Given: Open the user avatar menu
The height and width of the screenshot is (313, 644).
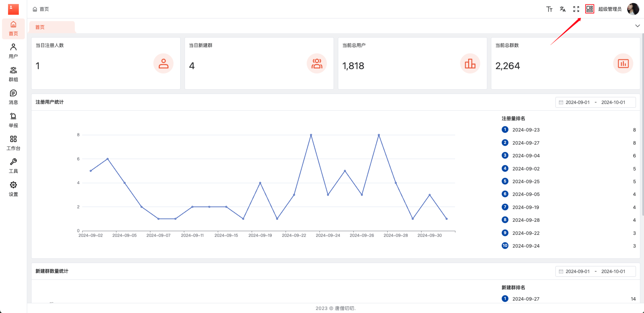Looking at the screenshot, I should click(633, 9).
